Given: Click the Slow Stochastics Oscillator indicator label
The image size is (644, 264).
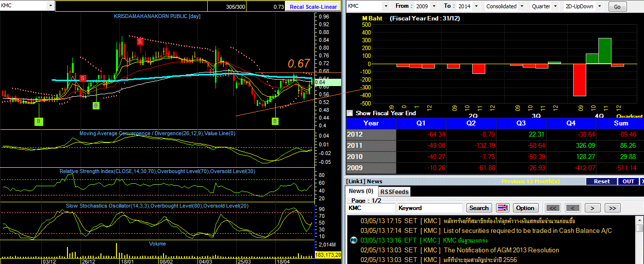Looking at the screenshot, I should (157, 206).
